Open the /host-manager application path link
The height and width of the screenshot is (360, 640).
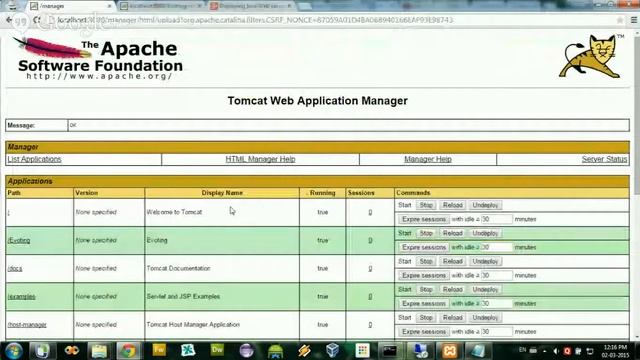27,325
